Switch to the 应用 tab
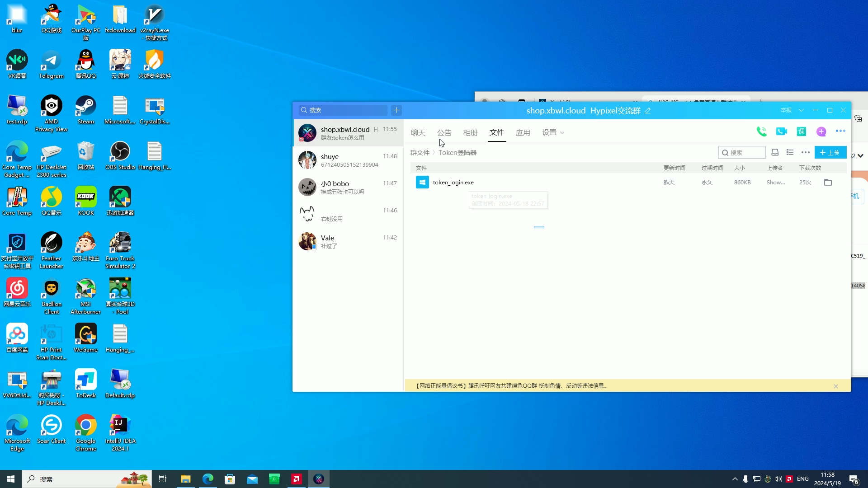Viewport: 868px width, 488px height. click(523, 132)
